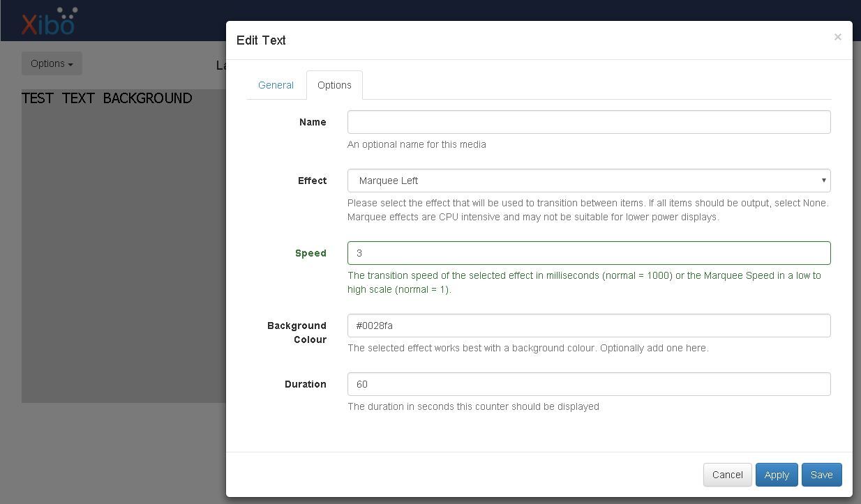Switch to the General tab
This screenshot has height=504, width=861.
pos(276,85)
